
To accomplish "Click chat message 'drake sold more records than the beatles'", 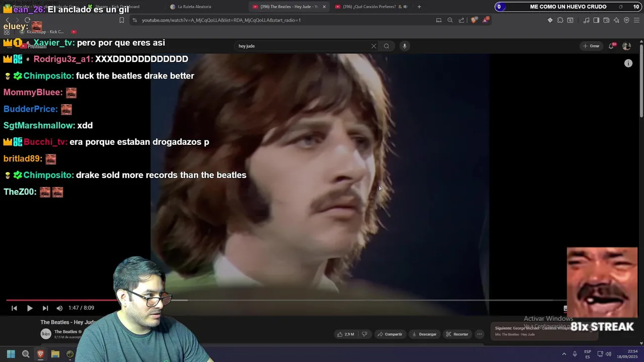I will pyautogui.click(x=161, y=175).
